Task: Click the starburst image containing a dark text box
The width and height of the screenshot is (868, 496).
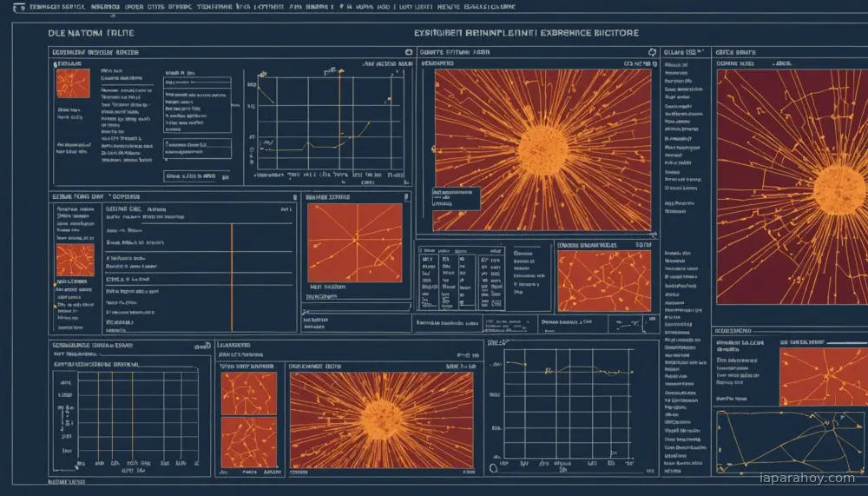Action: 542,149
